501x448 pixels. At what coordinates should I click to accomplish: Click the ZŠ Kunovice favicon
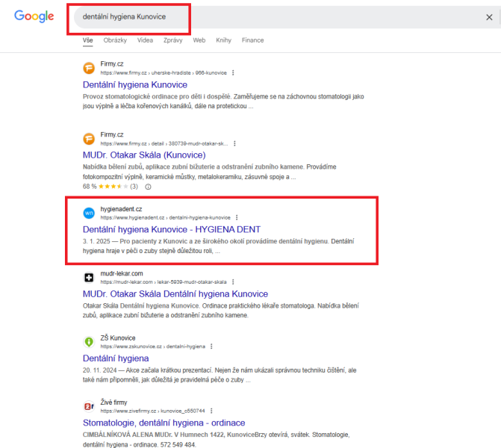(x=89, y=342)
